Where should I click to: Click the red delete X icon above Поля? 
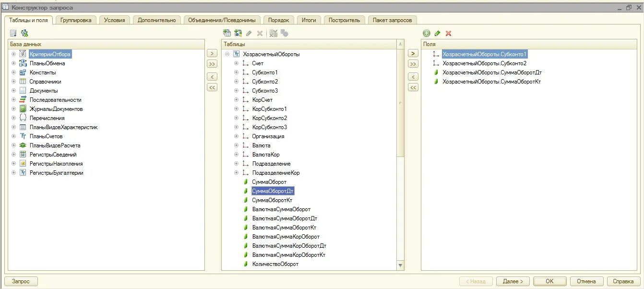pyautogui.click(x=448, y=33)
